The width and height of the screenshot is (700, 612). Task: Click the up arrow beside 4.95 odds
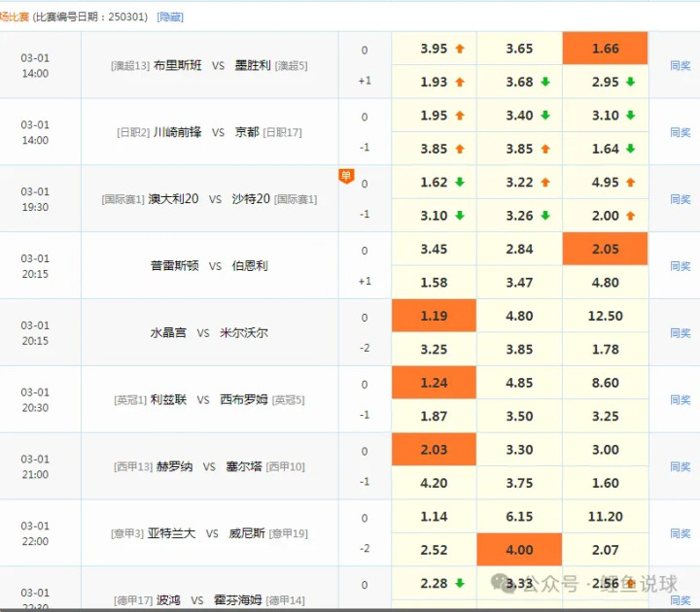click(630, 183)
